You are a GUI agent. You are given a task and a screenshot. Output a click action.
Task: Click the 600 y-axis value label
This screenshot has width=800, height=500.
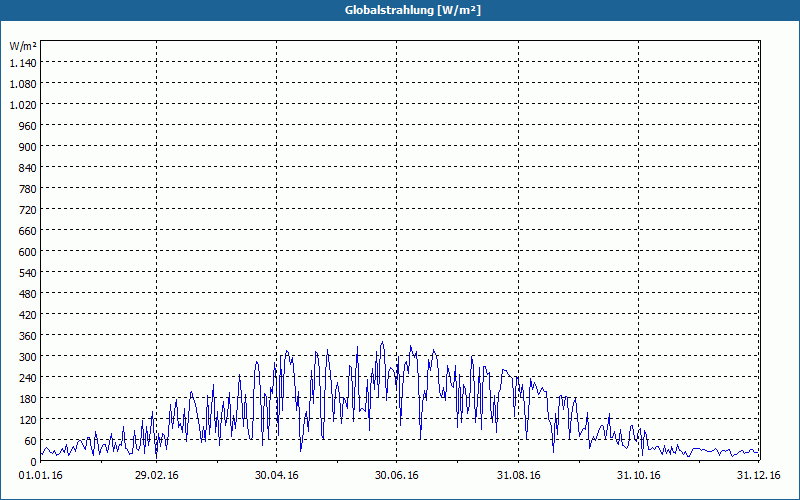point(28,252)
